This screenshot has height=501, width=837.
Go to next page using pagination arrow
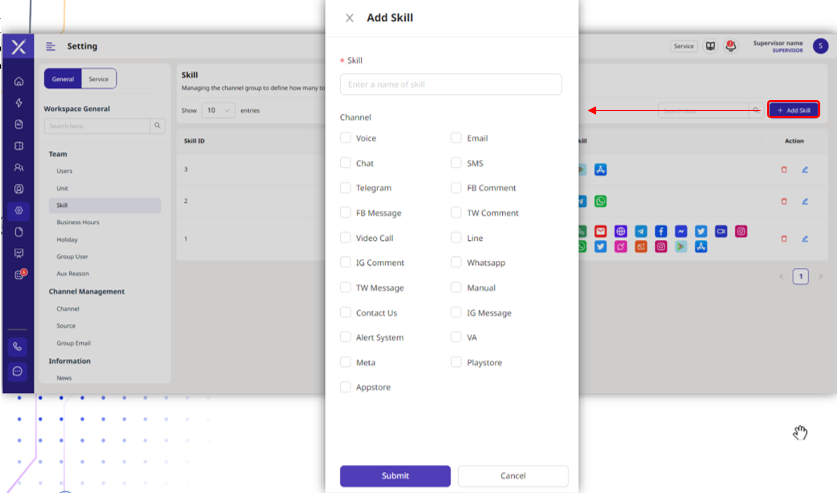click(x=821, y=276)
